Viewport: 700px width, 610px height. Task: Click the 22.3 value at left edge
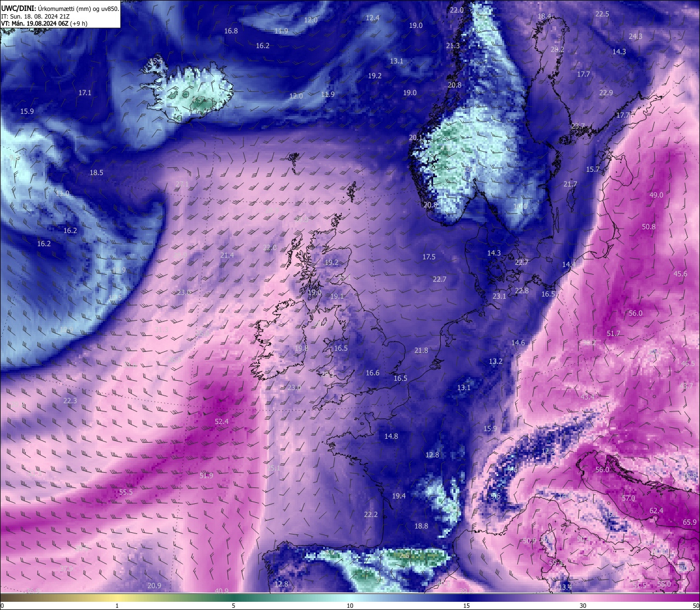[70, 401]
